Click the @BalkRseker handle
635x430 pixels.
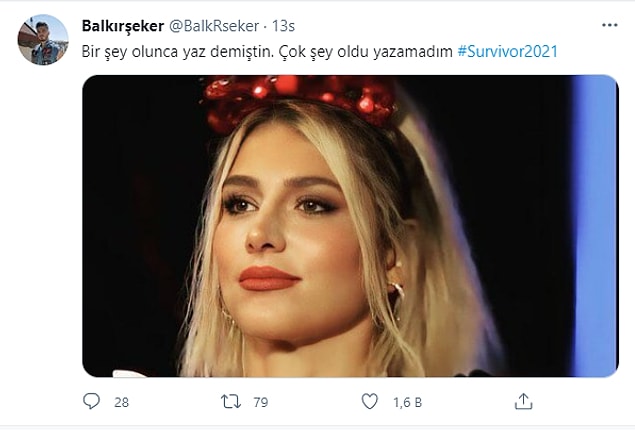tap(214, 26)
